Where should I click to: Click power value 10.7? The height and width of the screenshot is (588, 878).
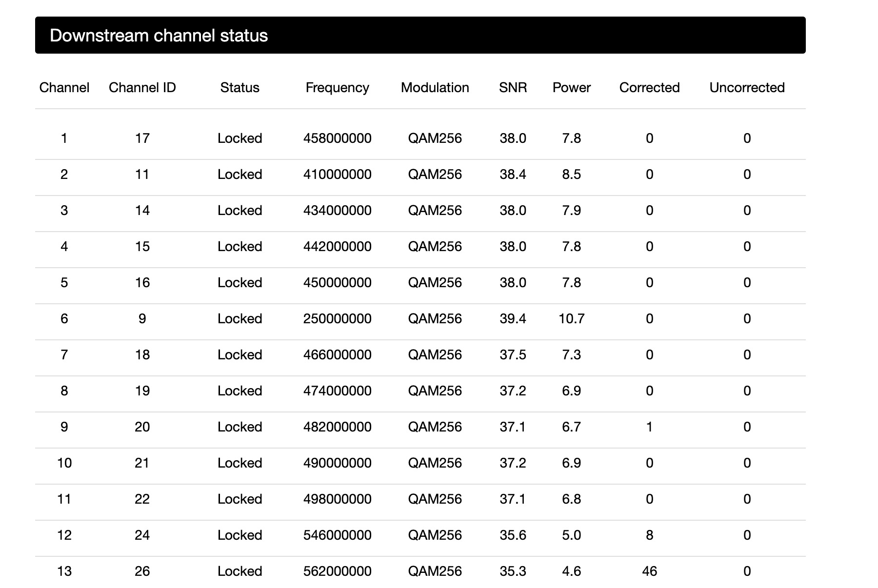click(x=571, y=319)
